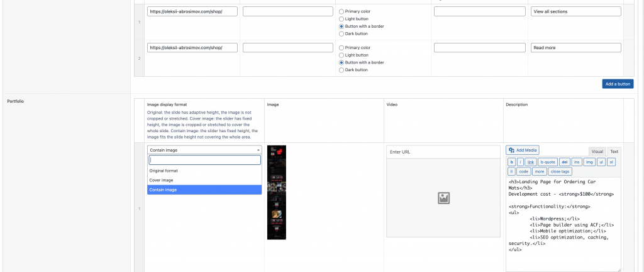Select Light button radio in button row 1
This screenshot has width=644, height=272.
pyautogui.click(x=341, y=19)
